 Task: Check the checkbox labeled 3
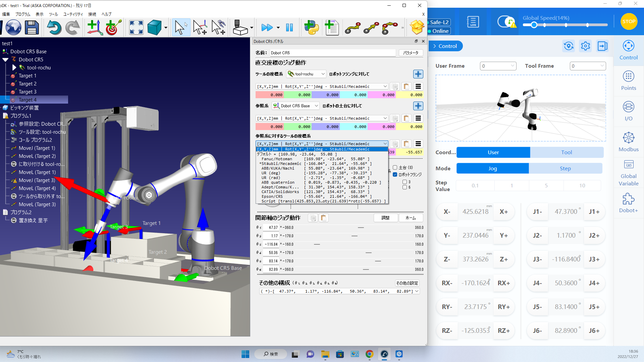pyautogui.click(x=405, y=182)
